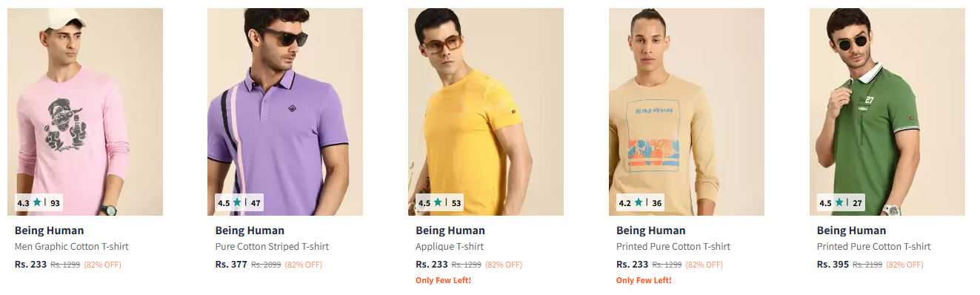Click Being Human brand above Applique T-shirt
This screenshot has width=980, height=295.
pos(450,231)
